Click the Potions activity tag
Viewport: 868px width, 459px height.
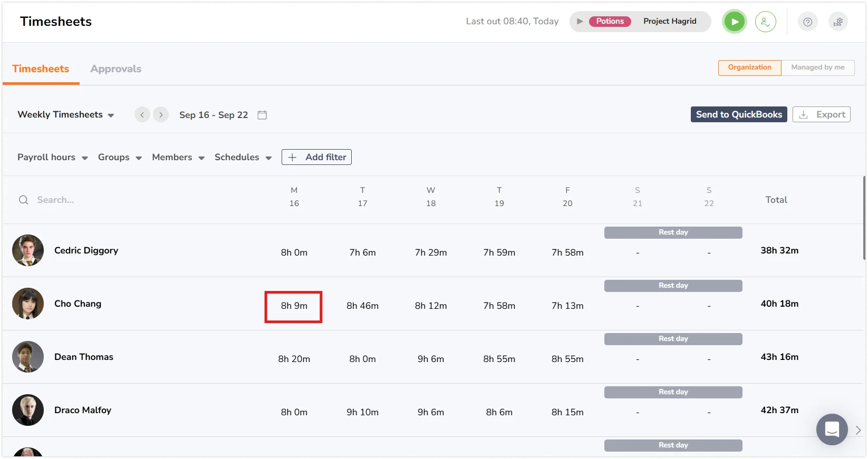[x=610, y=22]
